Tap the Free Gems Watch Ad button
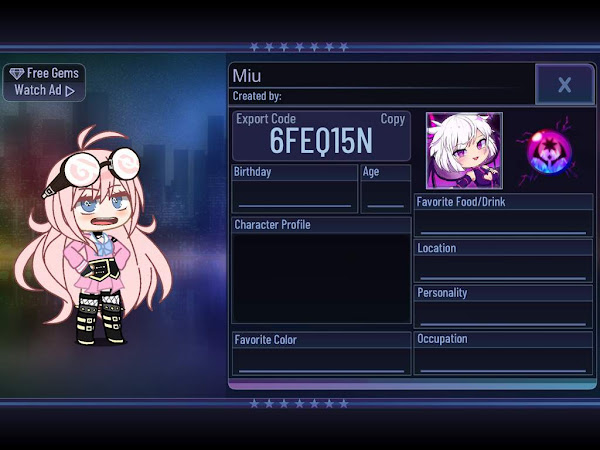The width and height of the screenshot is (600, 450). click(44, 82)
